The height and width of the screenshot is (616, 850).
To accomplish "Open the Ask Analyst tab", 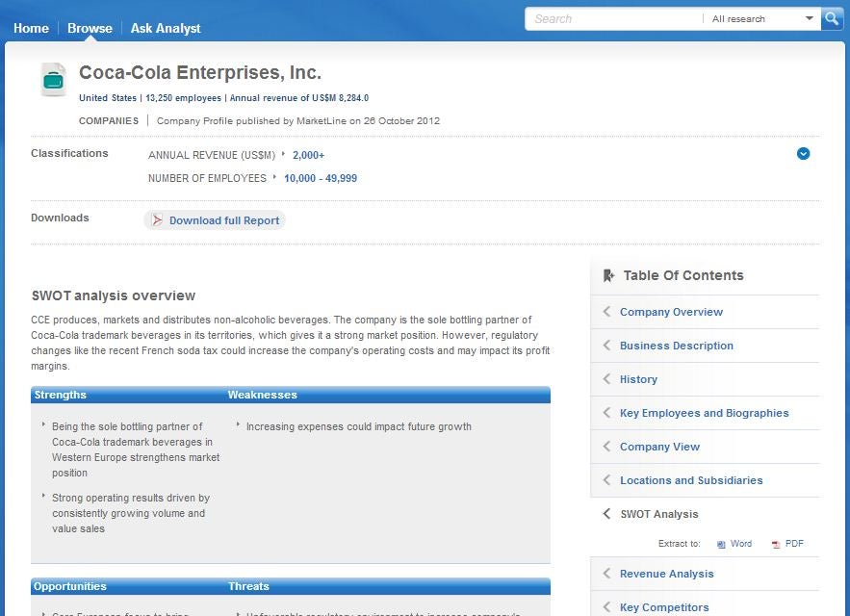I will point(166,28).
